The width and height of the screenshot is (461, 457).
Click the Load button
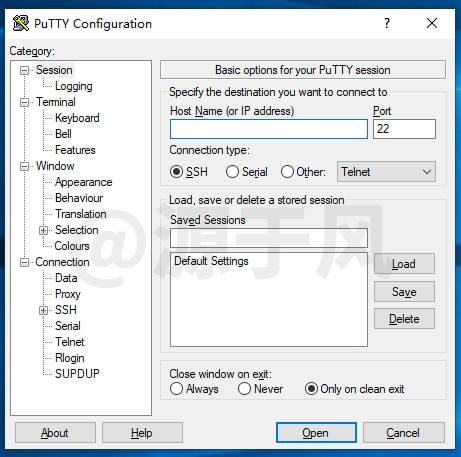pyautogui.click(x=404, y=264)
